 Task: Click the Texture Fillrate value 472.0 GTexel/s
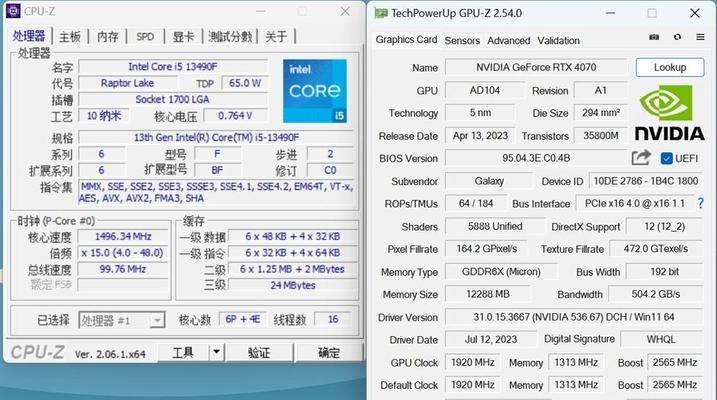pos(656,249)
